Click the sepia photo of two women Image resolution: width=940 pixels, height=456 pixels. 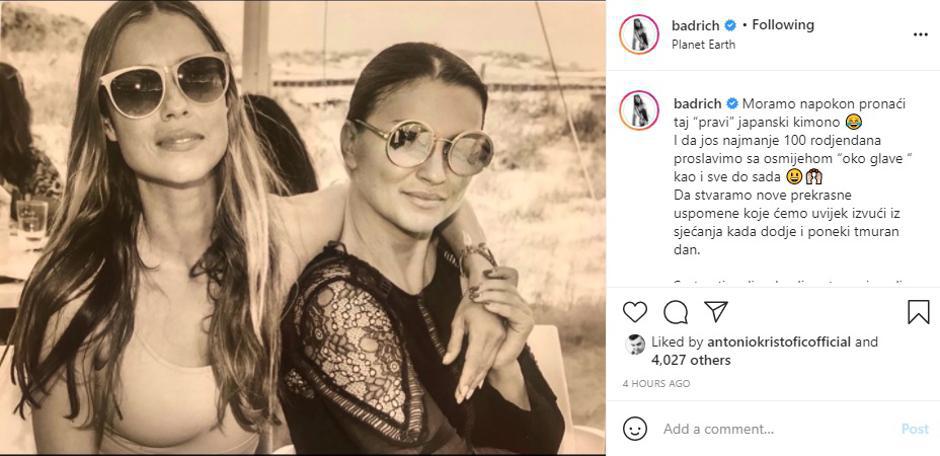[302, 228]
